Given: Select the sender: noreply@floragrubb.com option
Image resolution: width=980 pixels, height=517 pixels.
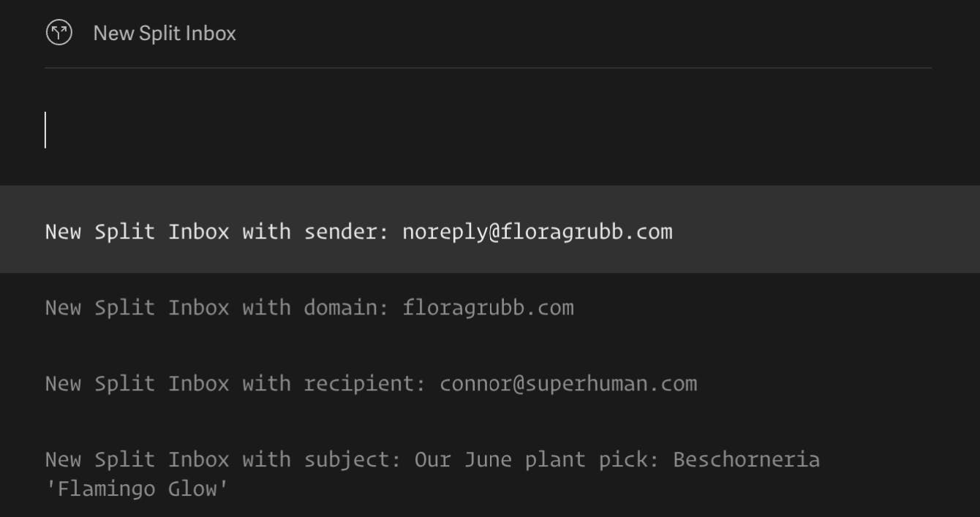Looking at the screenshot, I should click(x=358, y=232).
